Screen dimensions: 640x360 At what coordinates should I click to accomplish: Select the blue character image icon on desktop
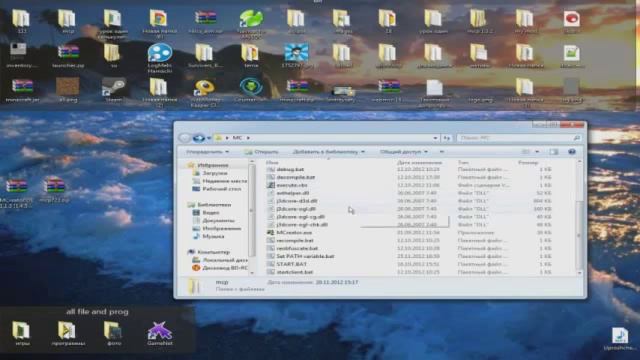[x=296, y=56]
